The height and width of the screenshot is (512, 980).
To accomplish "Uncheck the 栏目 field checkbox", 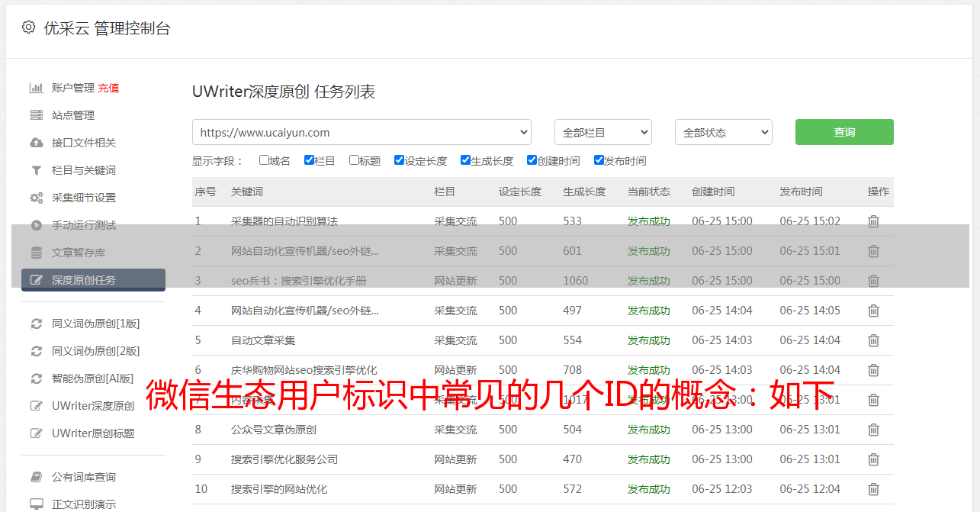I will pyautogui.click(x=309, y=160).
